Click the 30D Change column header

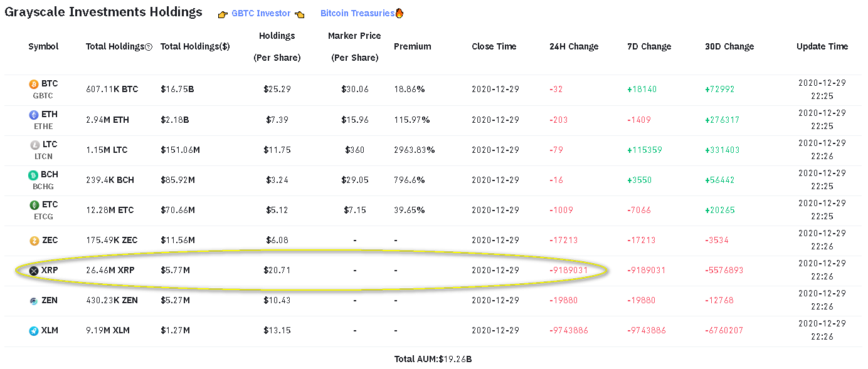(x=729, y=46)
